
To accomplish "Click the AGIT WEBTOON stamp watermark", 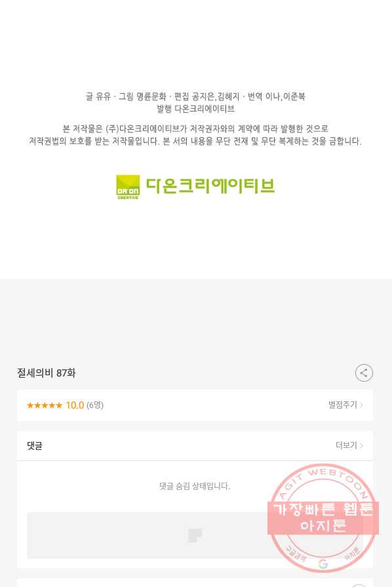I will [x=323, y=518].
